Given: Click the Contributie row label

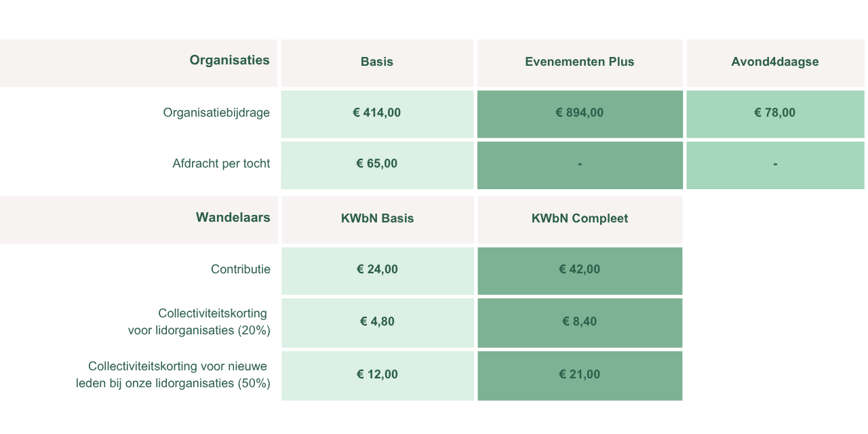Looking at the screenshot, I should click(241, 269).
